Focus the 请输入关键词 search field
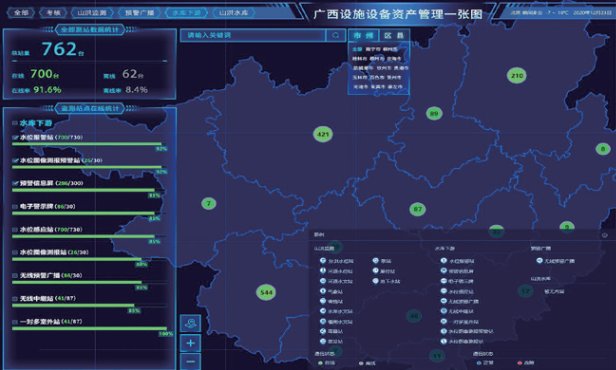Image resolution: width=616 pixels, height=370 pixels. point(253,35)
